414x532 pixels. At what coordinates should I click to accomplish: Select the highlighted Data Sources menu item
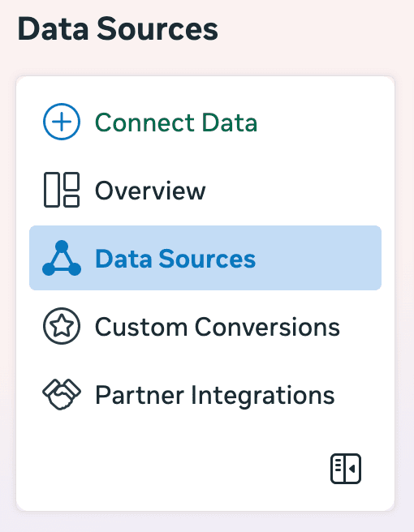[x=205, y=258]
